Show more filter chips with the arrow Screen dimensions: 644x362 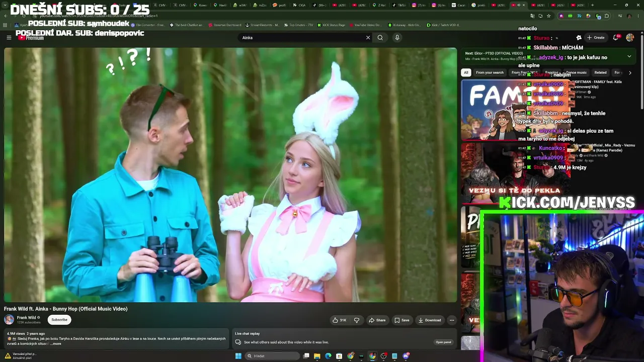(630, 72)
